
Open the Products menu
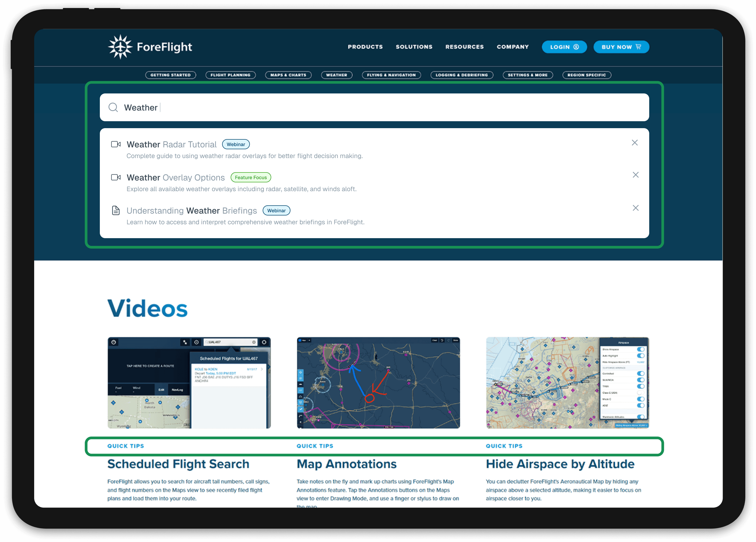click(x=365, y=47)
